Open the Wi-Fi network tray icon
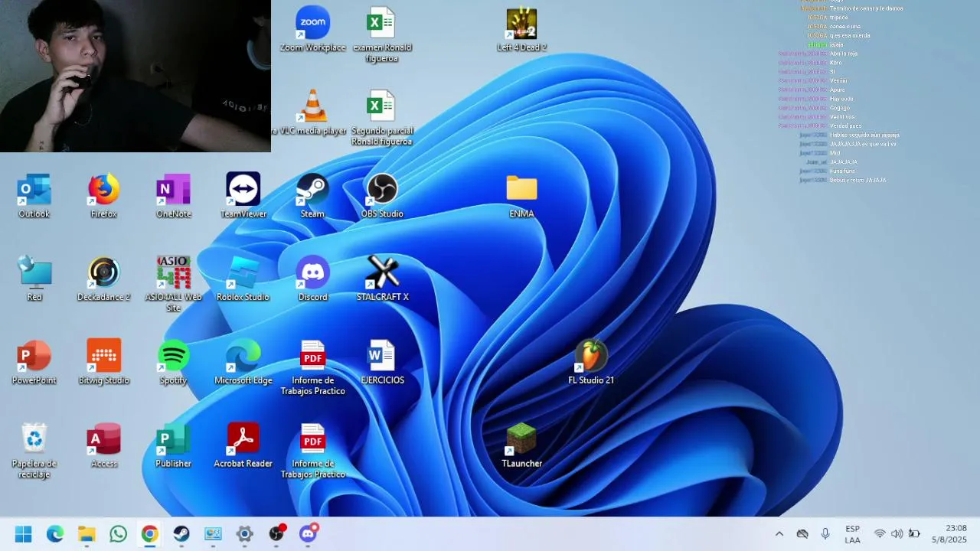Viewport: 980px width, 551px height. [x=880, y=534]
